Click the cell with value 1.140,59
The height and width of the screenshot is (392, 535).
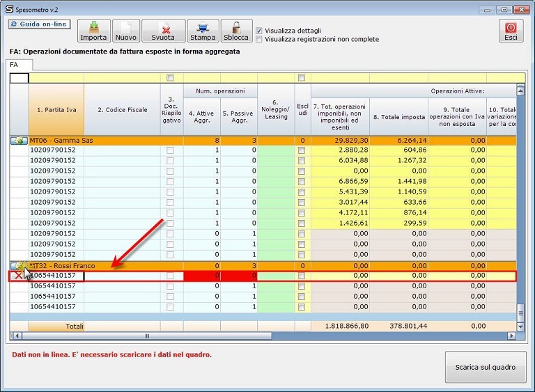point(399,192)
